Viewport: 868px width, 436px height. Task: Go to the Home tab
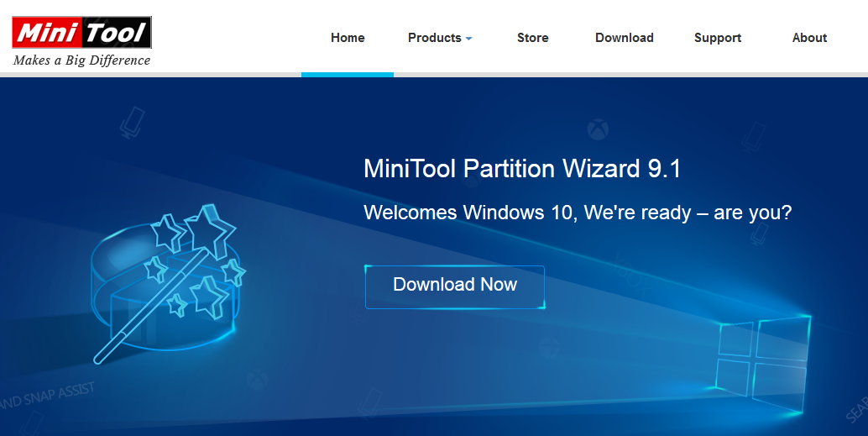tap(348, 38)
